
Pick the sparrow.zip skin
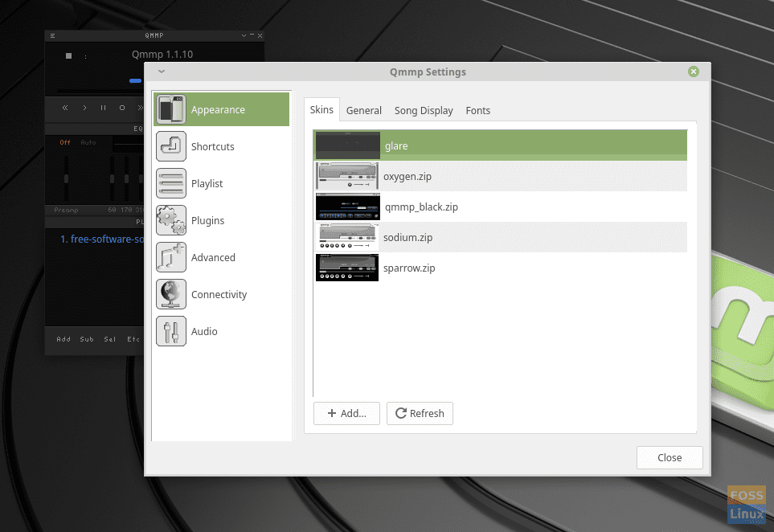501,268
